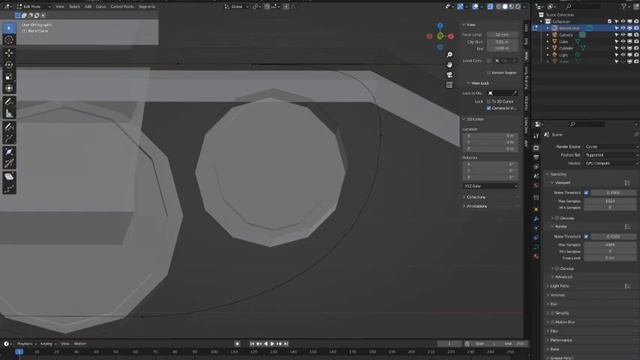Jump to timeline start frame
Viewport: 640px width, 360px height.
tap(252, 344)
